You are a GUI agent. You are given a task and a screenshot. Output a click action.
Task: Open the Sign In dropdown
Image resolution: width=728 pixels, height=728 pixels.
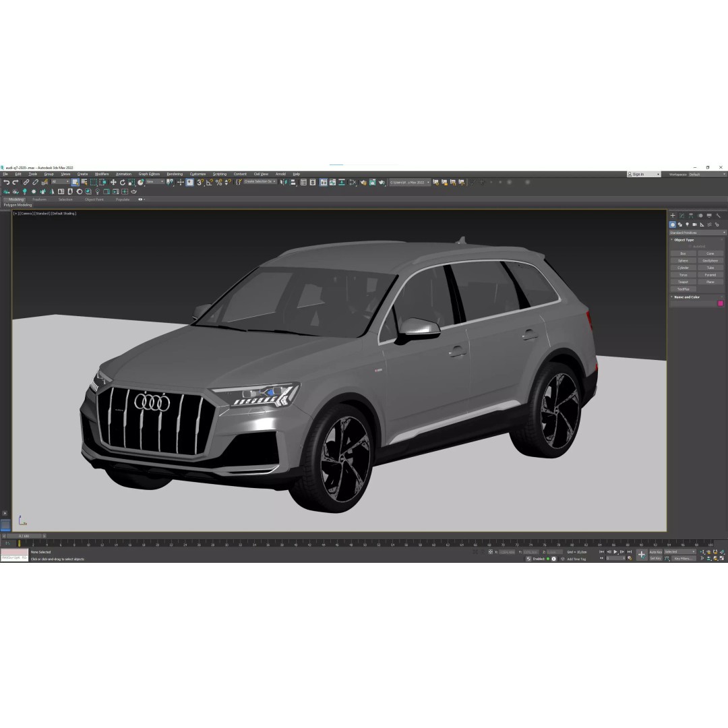644,174
